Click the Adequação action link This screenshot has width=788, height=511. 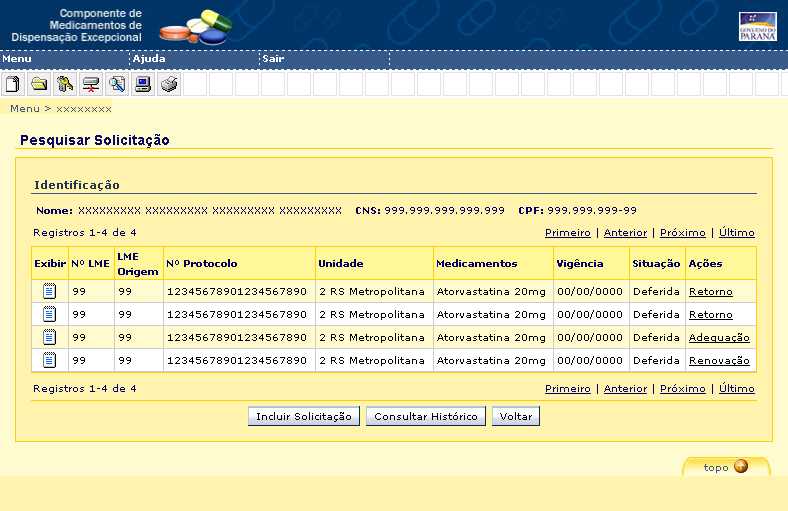click(x=719, y=338)
